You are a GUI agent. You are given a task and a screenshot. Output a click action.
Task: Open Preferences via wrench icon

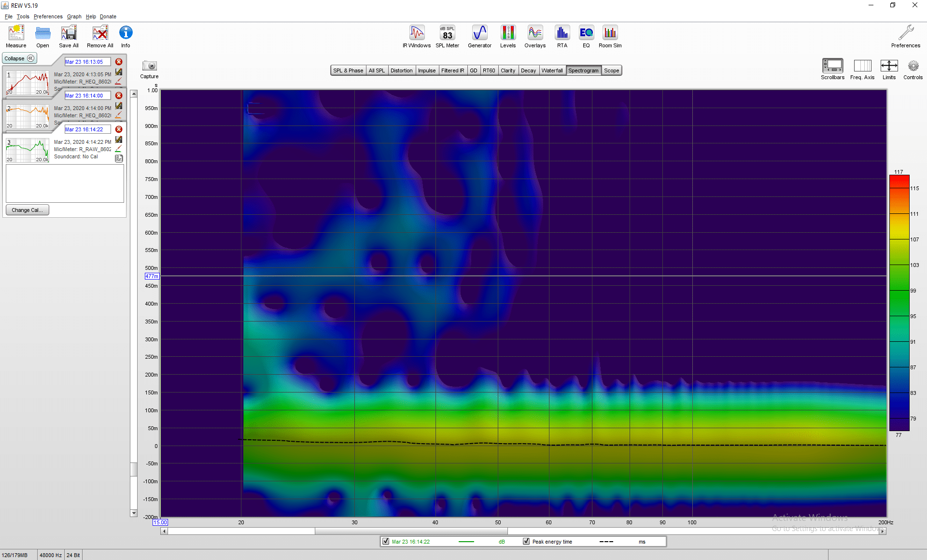click(x=906, y=37)
